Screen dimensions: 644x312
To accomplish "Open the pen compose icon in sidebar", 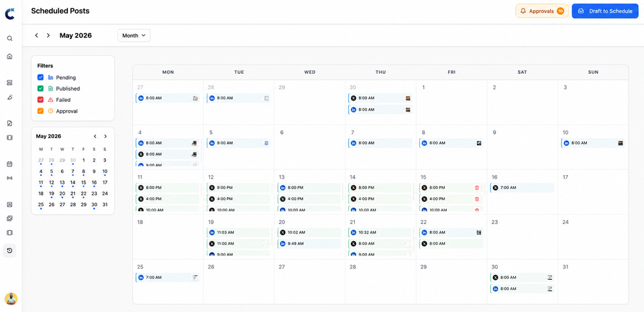I will coord(9,97).
